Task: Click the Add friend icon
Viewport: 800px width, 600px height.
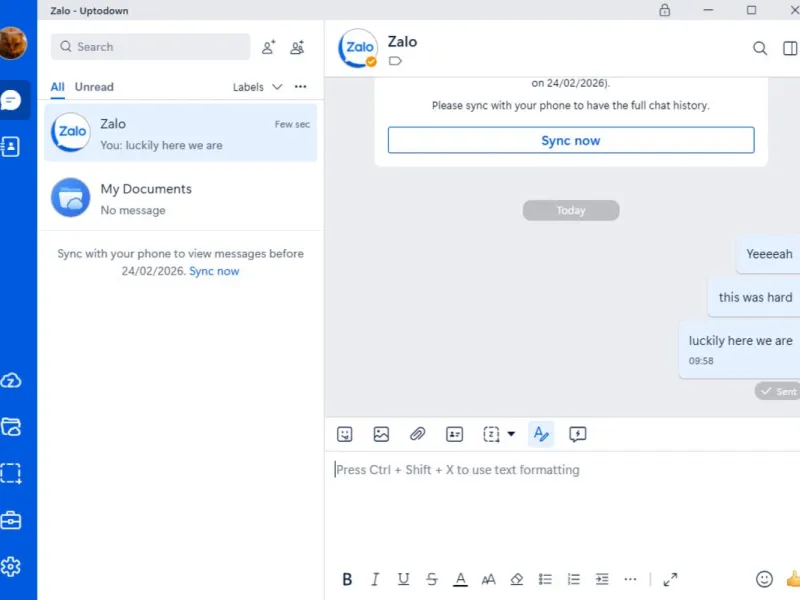Action: [268, 47]
